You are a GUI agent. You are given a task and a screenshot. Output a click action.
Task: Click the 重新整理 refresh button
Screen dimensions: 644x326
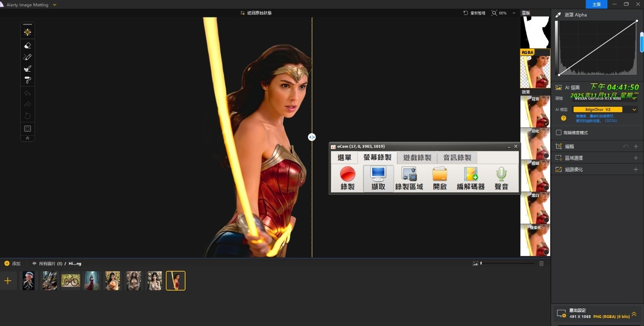[x=474, y=13]
